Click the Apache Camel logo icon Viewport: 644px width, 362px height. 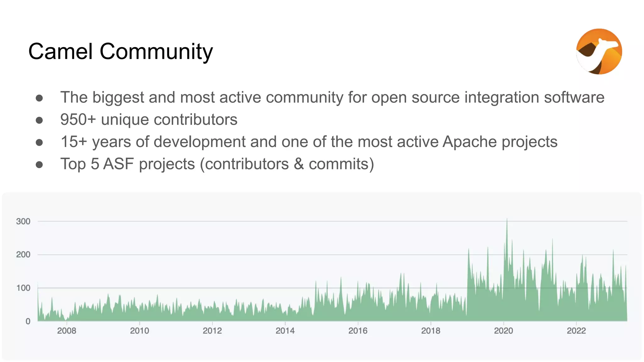coord(599,52)
